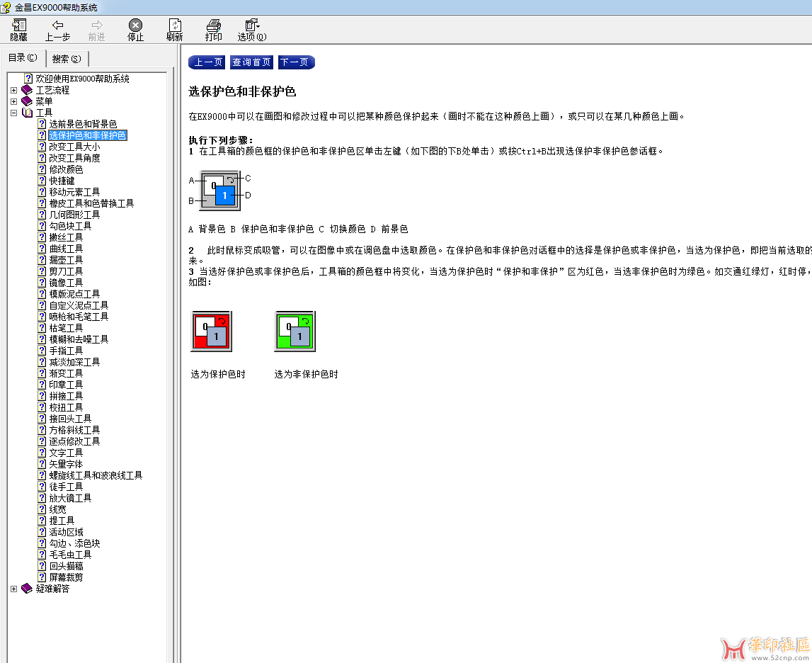Click the green non-protected color box image

[295, 331]
